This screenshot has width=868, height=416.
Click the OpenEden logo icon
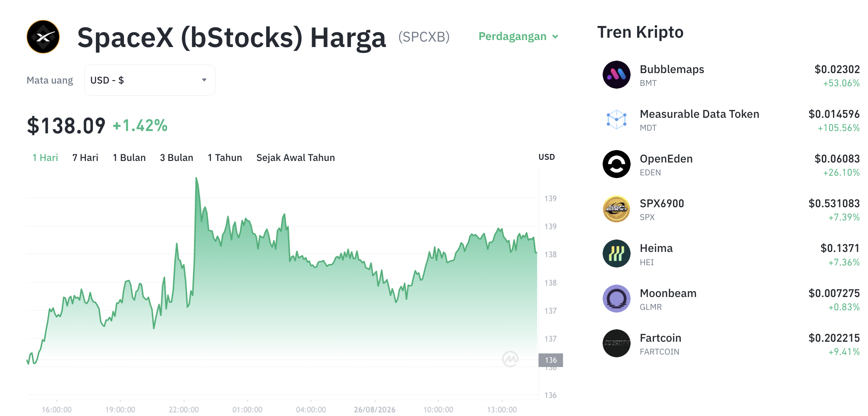pyautogui.click(x=616, y=164)
